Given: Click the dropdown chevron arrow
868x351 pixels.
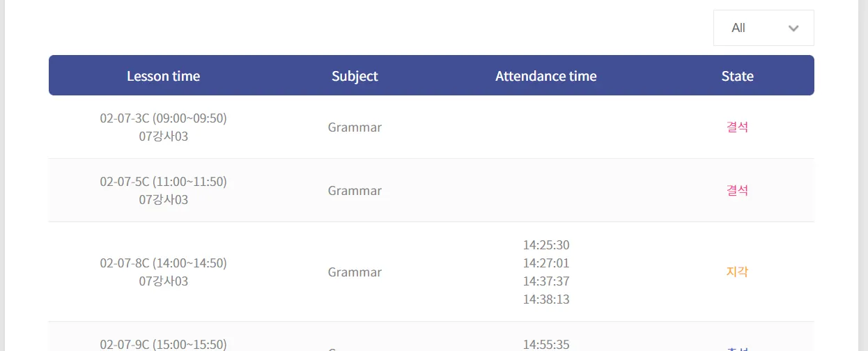Looking at the screenshot, I should (793, 29).
